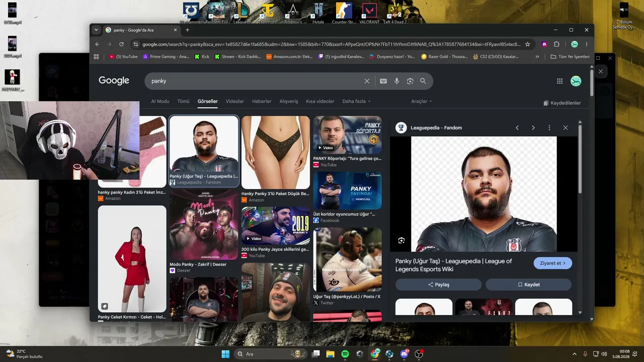Open a new browser tab
Viewport: 644px width, 362px height.
pos(187,30)
